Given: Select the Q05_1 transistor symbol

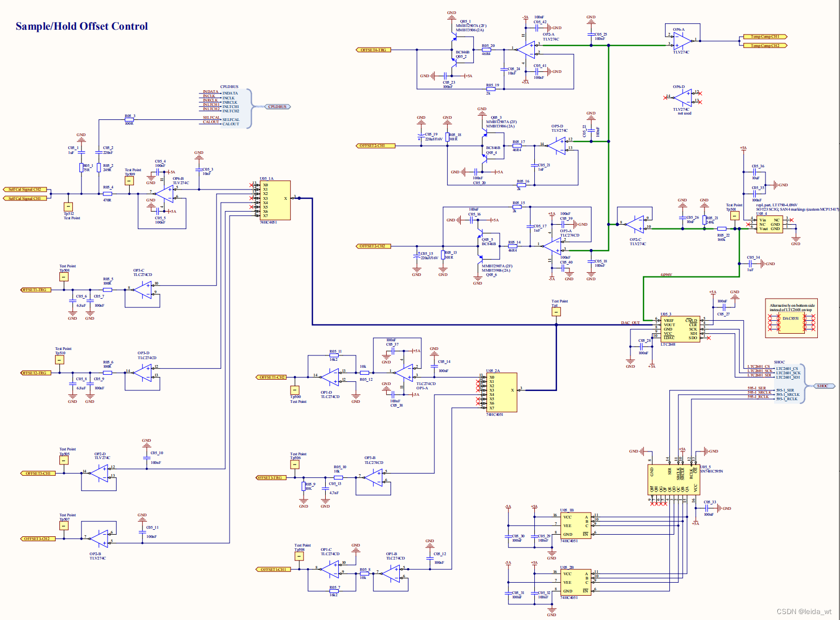Looking at the screenshot, I should click(x=454, y=37).
